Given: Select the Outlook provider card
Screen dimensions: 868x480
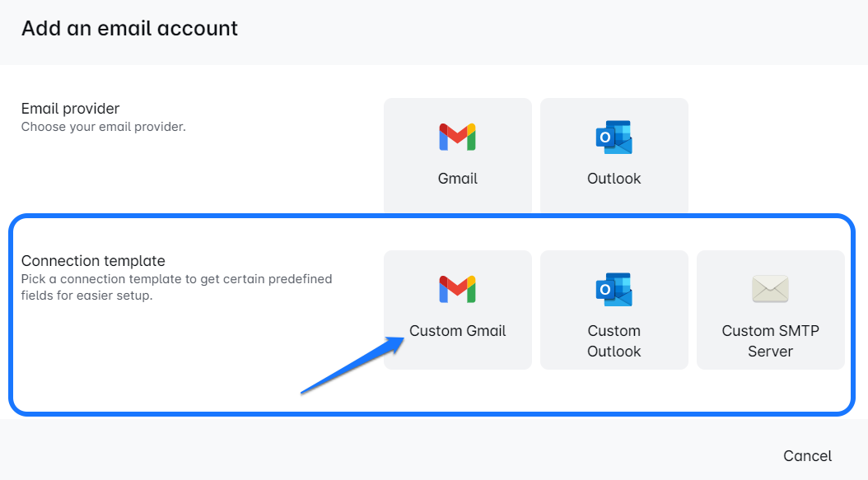Looking at the screenshot, I should (x=614, y=156).
